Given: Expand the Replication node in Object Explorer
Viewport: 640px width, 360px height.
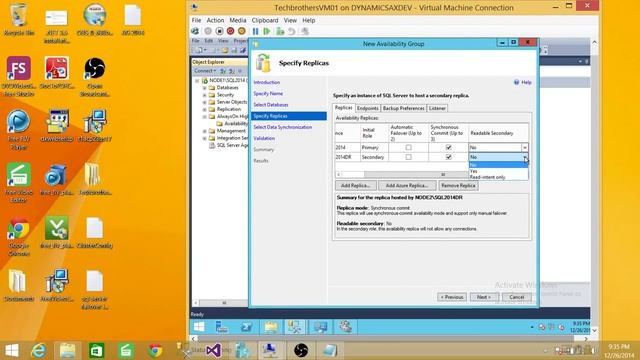Looking at the screenshot, I should (204, 109).
